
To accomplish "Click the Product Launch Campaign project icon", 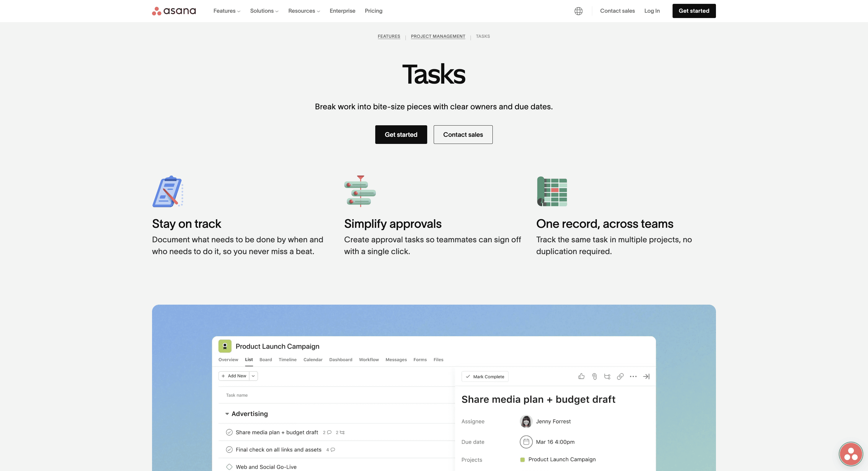I will tap(225, 346).
